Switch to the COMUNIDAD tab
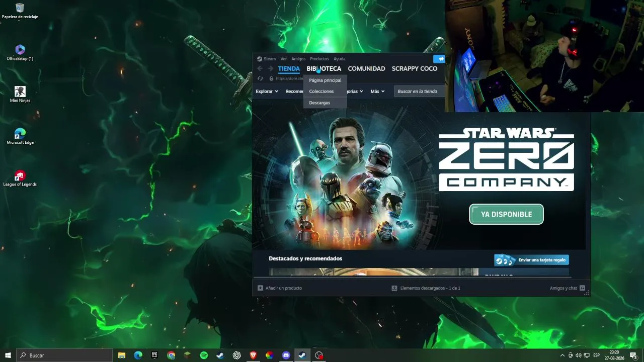The height and width of the screenshot is (362, 644). 366,69
